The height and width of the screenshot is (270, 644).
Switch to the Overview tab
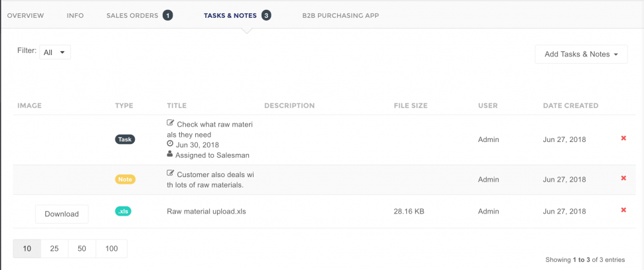(x=25, y=16)
